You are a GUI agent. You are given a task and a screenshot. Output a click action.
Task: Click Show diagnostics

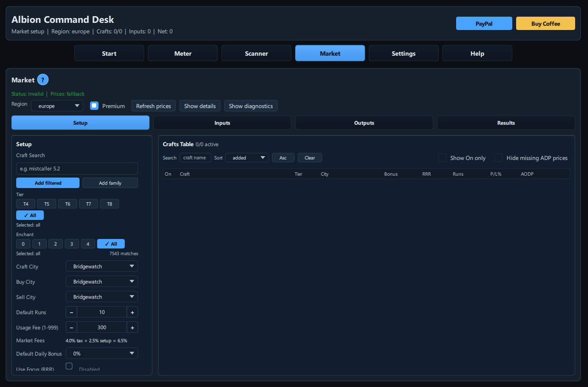point(251,106)
